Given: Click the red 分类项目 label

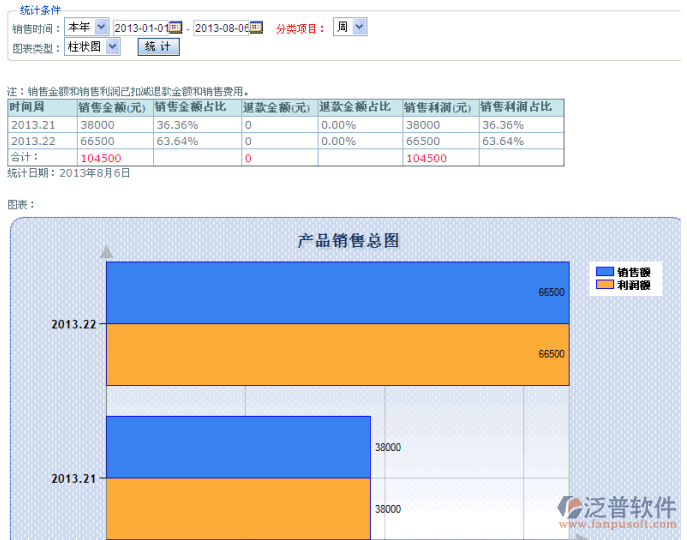Looking at the screenshot, I should point(300,29).
